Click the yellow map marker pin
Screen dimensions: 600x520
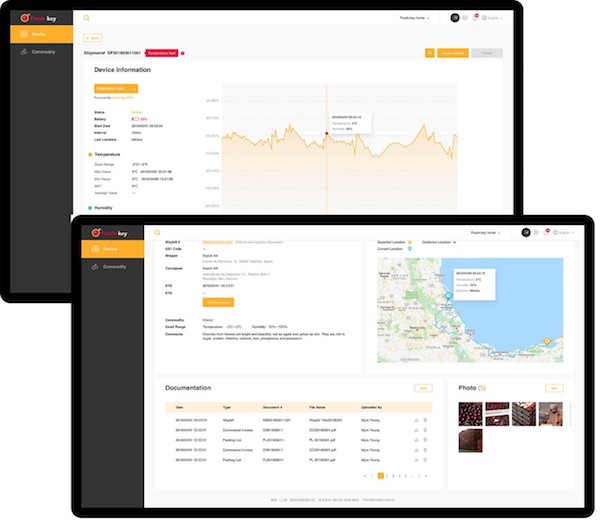tap(547, 342)
